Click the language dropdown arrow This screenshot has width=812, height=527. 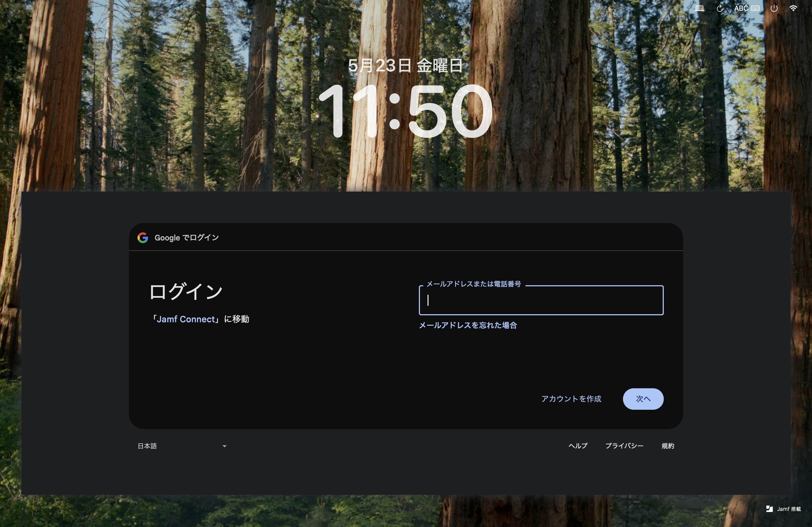tap(224, 446)
